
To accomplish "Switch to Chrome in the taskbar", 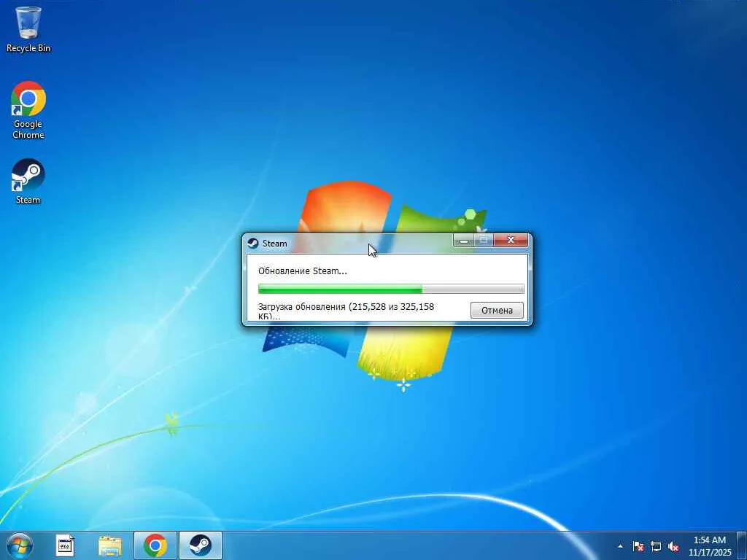I will coord(155,545).
